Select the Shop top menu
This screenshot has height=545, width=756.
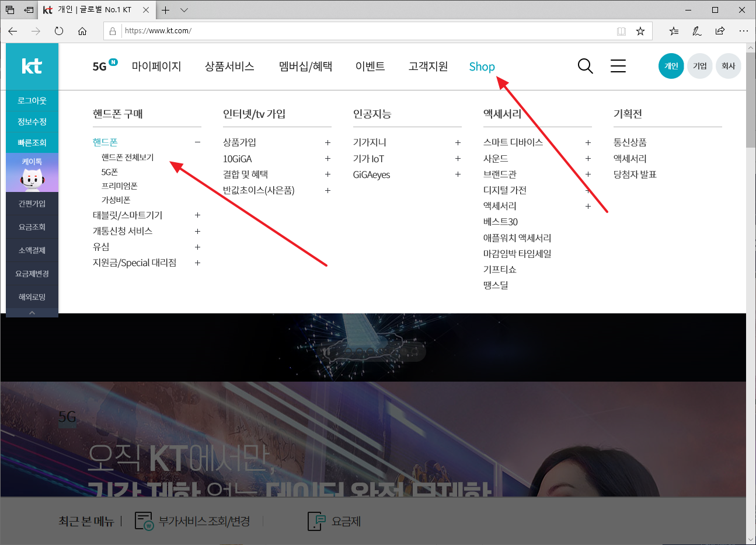coord(482,67)
